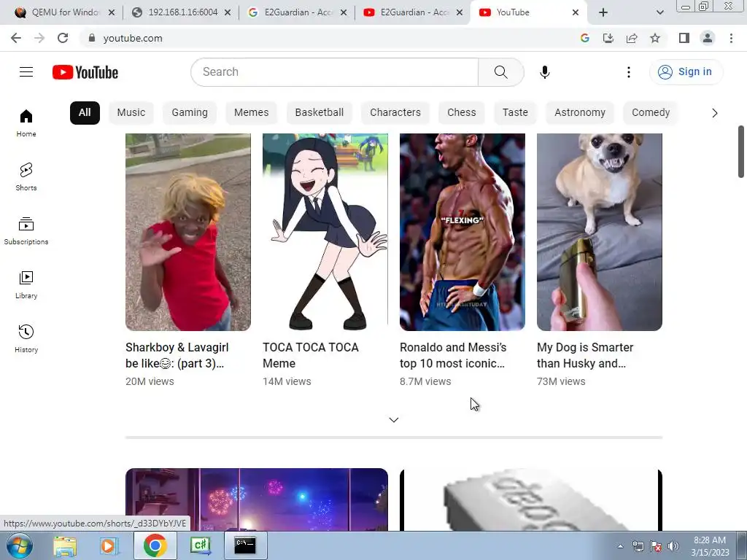747x560 pixels.
Task: Go to Home in sidebar
Action: tap(26, 122)
